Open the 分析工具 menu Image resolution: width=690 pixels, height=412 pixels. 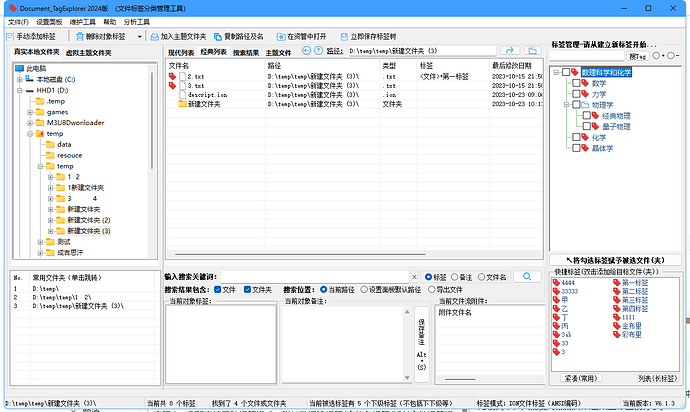[x=136, y=22]
